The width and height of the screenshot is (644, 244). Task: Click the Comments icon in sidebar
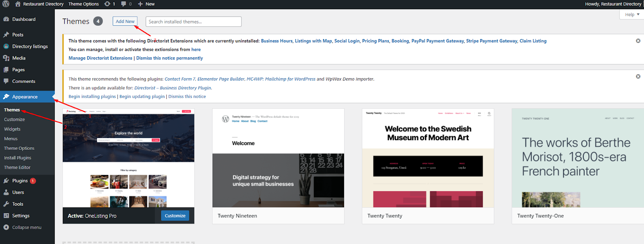click(6, 81)
